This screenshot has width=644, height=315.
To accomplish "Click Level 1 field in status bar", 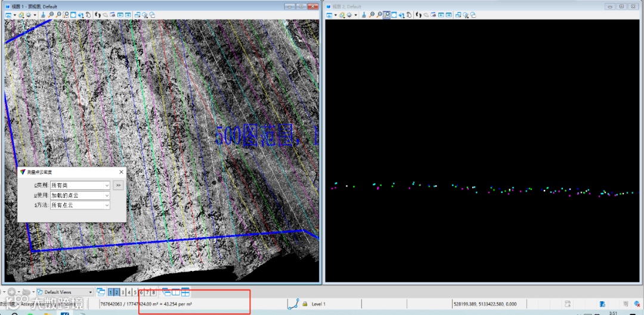I will 336,304.
